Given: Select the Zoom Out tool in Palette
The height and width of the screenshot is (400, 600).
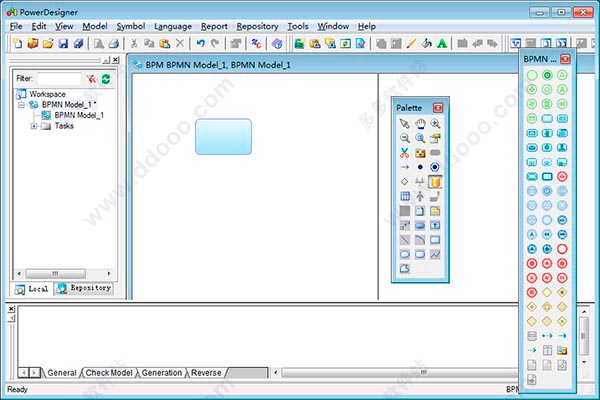Looking at the screenshot, I should point(404,138).
